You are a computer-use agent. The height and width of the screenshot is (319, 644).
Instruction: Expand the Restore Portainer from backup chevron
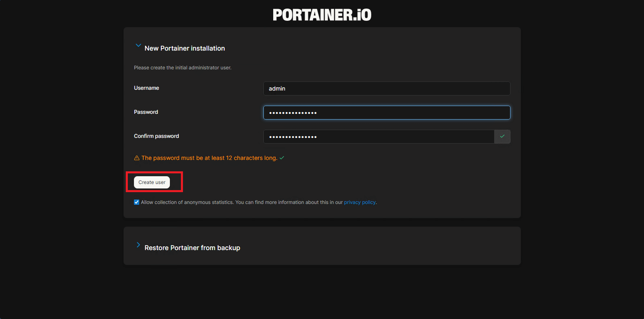click(138, 245)
